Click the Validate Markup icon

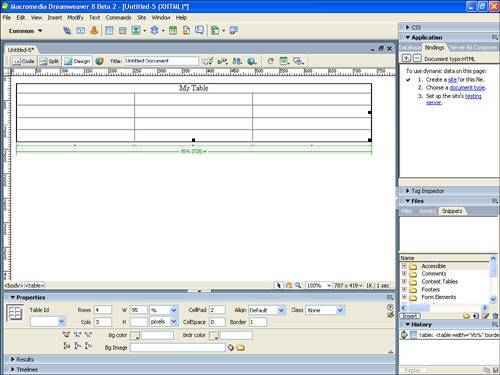click(222, 61)
